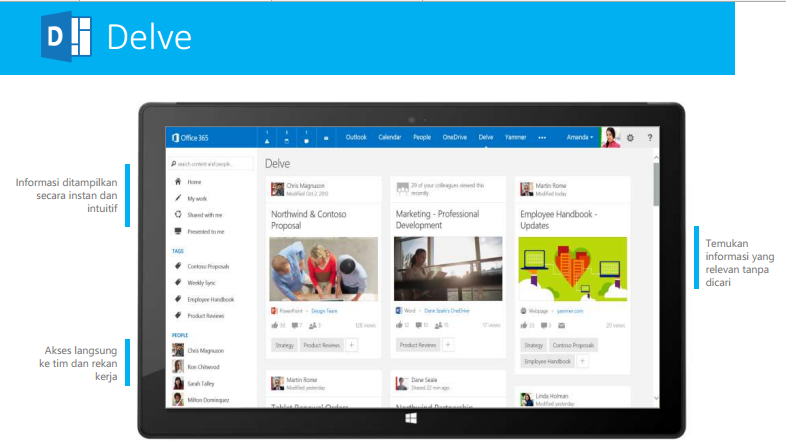Click the Strategy tag on Northwind card
Screen dimensions: 786x442
click(x=284, y=345)
